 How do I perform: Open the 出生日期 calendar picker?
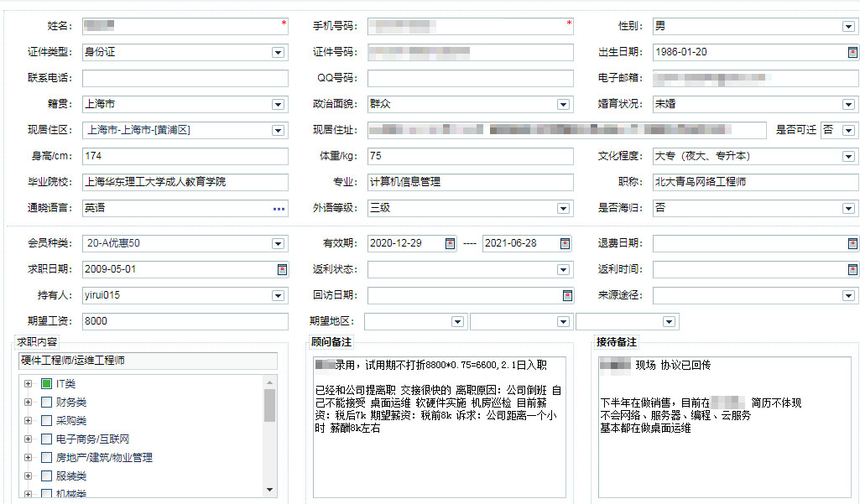coord(852,52)
